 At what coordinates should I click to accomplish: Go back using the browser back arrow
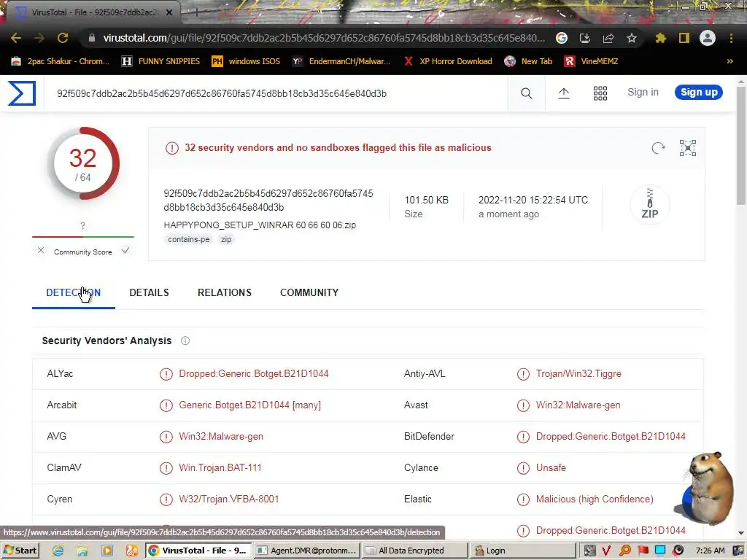click(16, 38)
